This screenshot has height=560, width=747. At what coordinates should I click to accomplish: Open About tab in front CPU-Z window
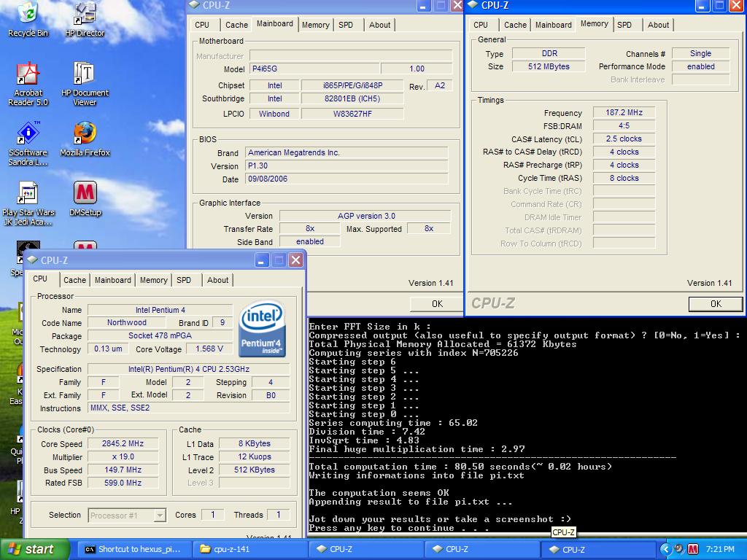point(217,280)
